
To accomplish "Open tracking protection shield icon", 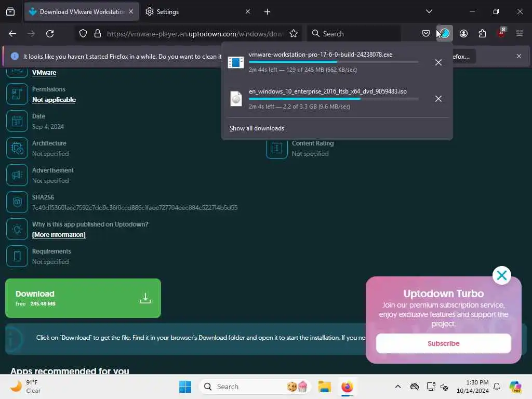I will 83,34.
